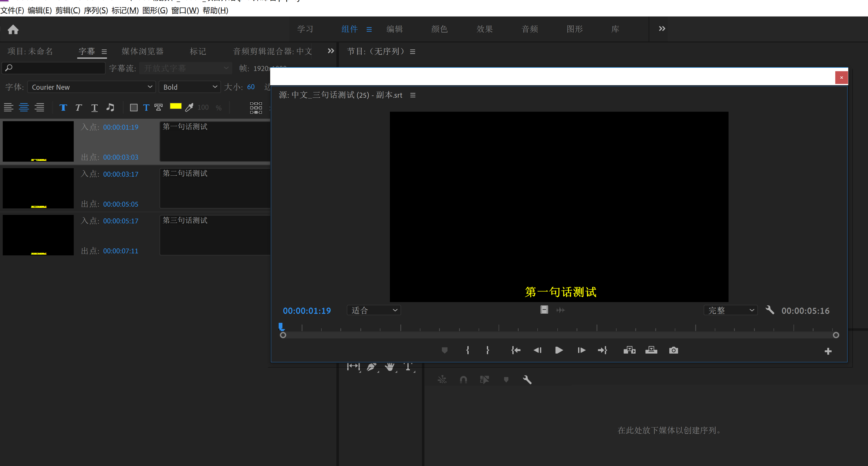Switch to Markers panel tab
The image size is (868, 466).
point(198,51)
